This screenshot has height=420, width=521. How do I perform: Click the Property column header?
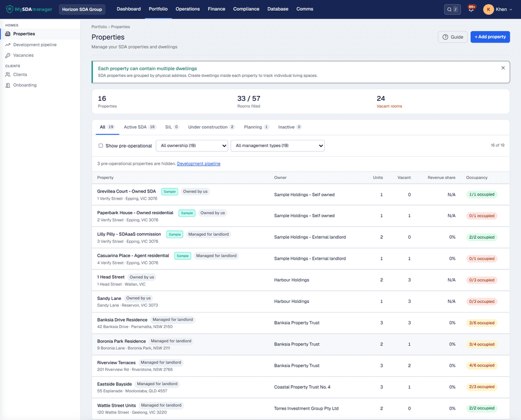click(x=105, y=178)
